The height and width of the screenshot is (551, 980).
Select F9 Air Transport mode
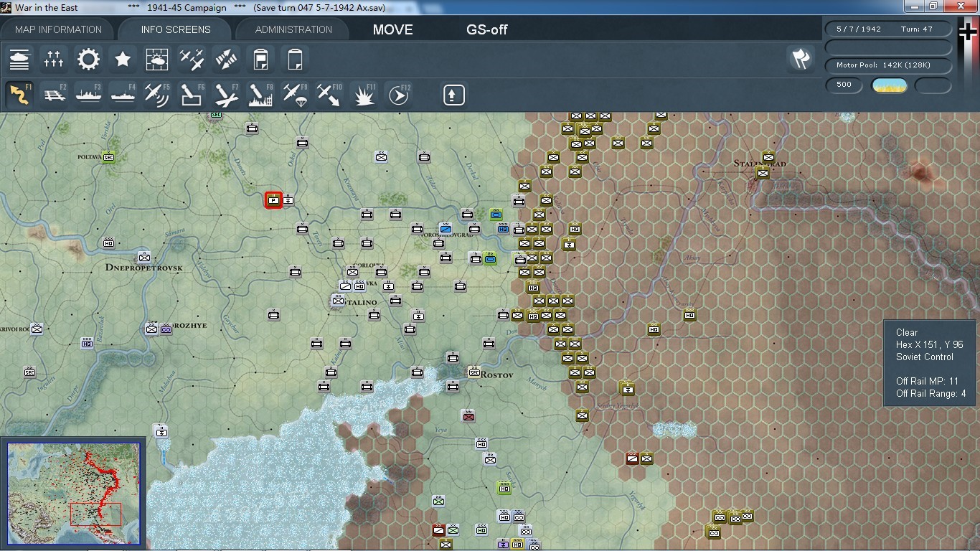pos(295,95)
